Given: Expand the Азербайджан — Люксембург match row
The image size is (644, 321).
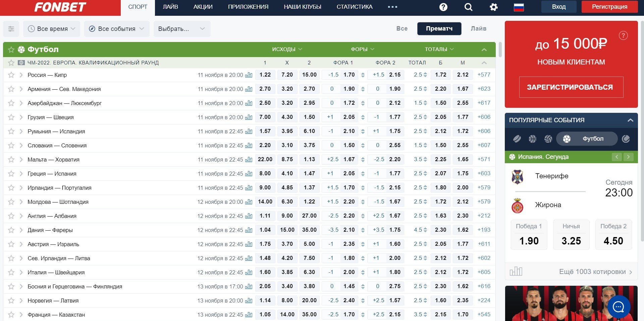Looking at the screenshot, I should pos(21,103).
